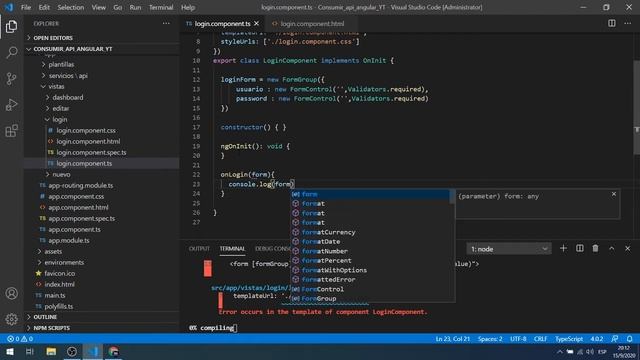Viewport: 640px width, 360px height.
Task: Open the Edit menu
Action: pyautogui.click(x=44, y=7)
